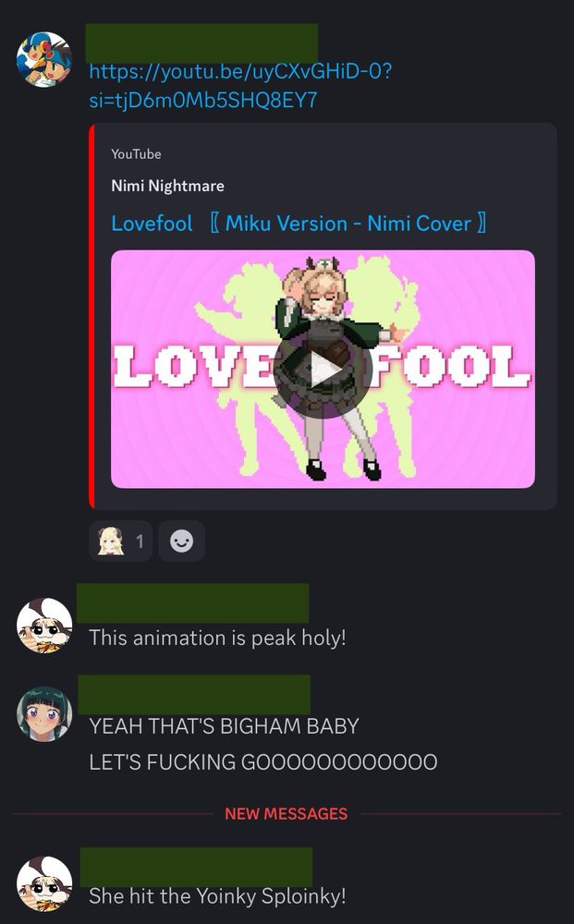Image resolution: width=574 pixels, height=924 pixels.
Task: Select the message 'This animation is peak holy!'
Action: (217, 638)
